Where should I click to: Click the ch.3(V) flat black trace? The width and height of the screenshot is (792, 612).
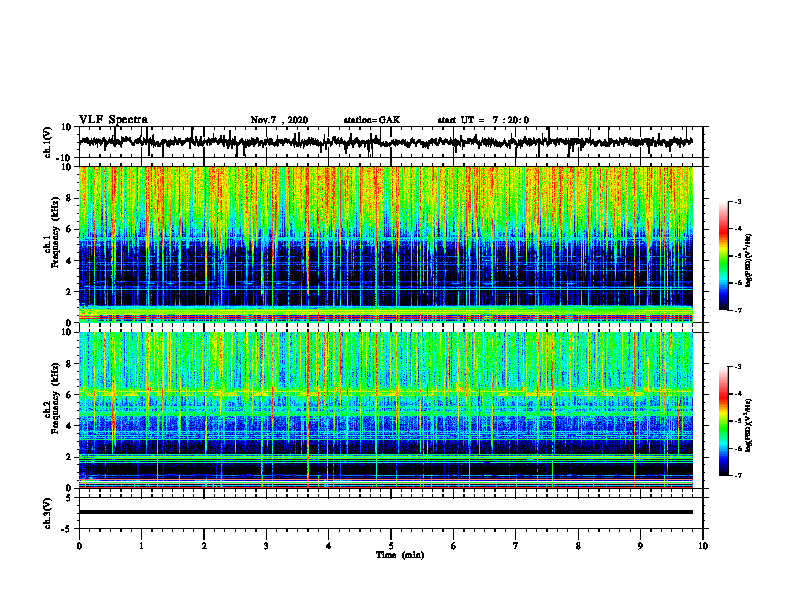[386, 512]
